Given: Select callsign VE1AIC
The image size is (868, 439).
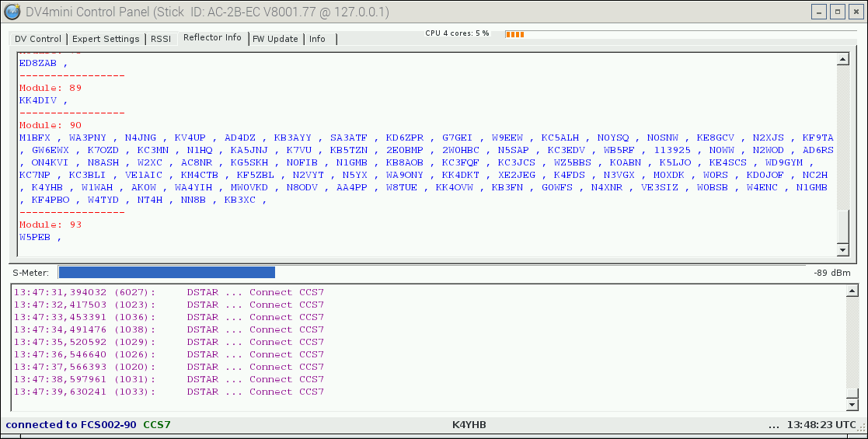Looking at the screenshot, I should 144,175.
